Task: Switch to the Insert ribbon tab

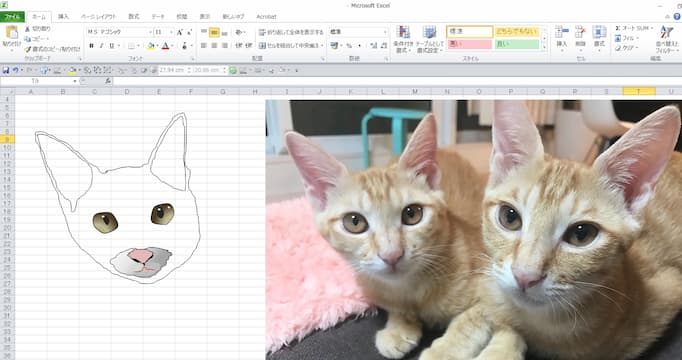Action: [x=64, y=17]
